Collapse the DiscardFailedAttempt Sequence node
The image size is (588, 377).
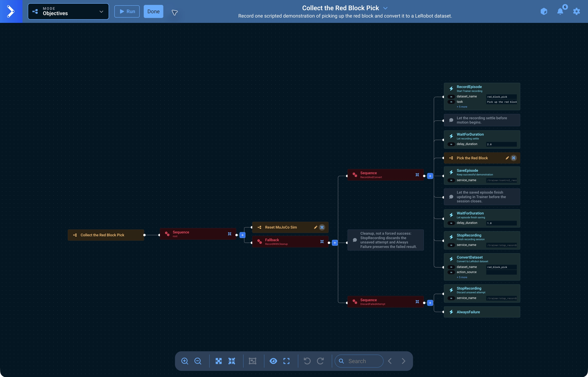(x=417, y=302)
